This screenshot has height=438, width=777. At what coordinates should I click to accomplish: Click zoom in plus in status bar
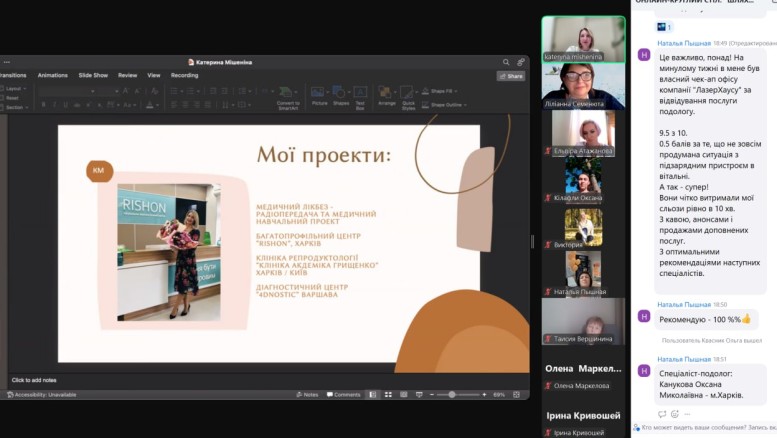coord(484,394)
